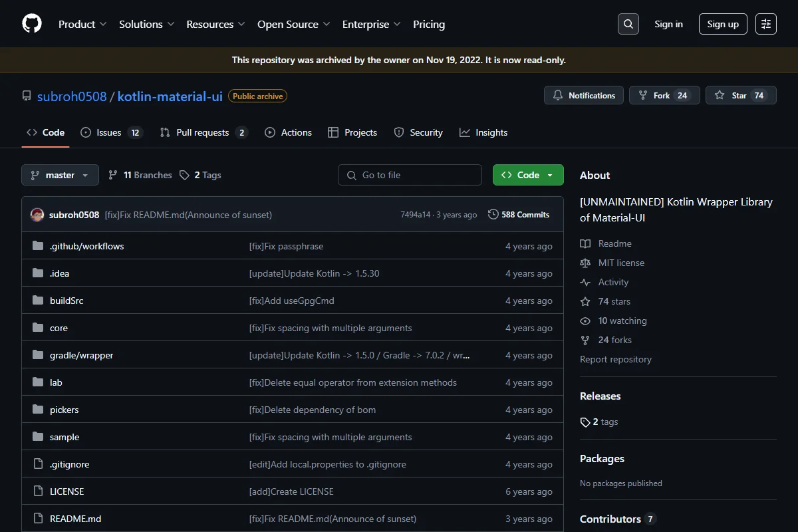Open the .github/workflows folder icon
The height and width of the screenshot is (532, 798).
coord(38,246)
